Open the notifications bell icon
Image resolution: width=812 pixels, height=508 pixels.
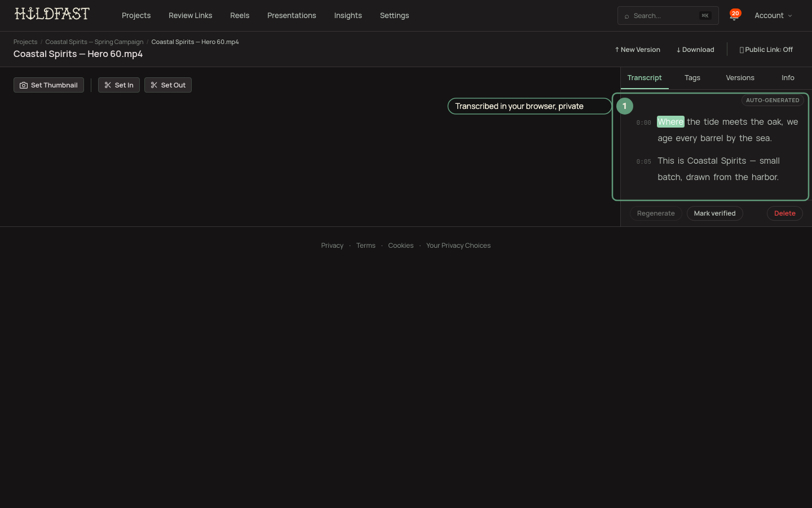[734, 16]
